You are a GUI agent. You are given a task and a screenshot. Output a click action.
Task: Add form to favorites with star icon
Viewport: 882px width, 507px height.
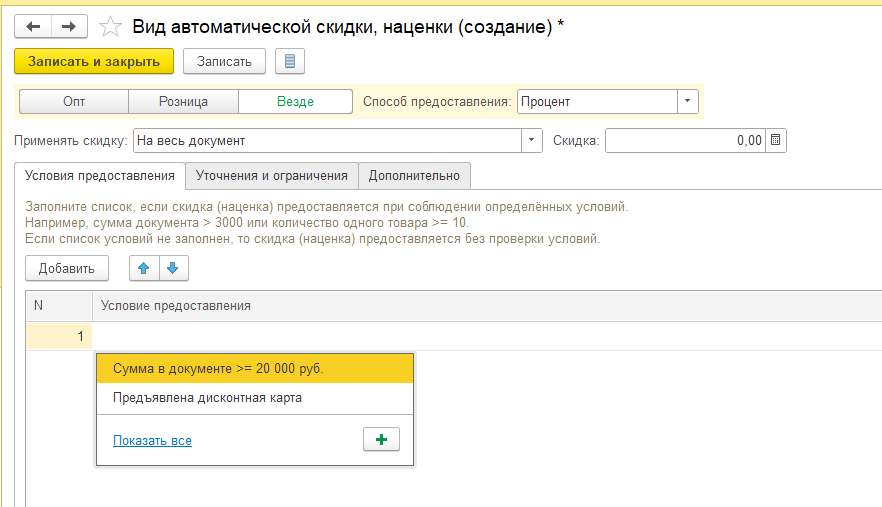point(110,26)
